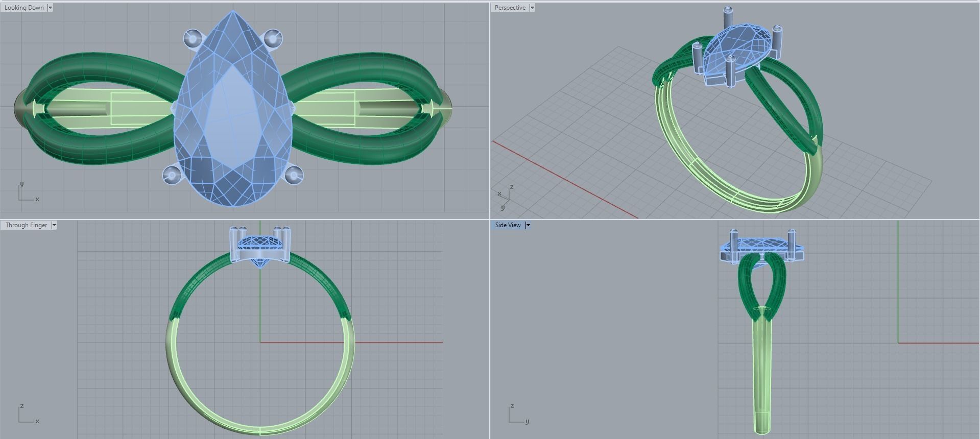The width and height of the screenshot is (980, 439).
Task: Click the Side View viewport title
Action: 508,225
